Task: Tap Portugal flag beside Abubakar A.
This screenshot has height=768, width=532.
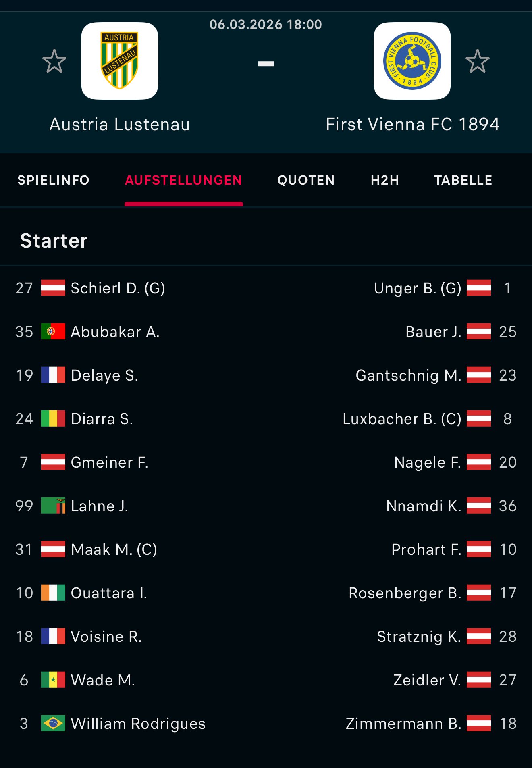Action: coord(53,331)
